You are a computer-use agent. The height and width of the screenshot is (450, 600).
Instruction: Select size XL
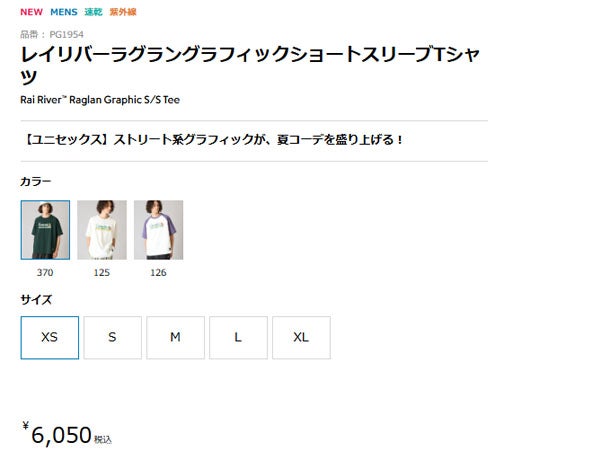tap(301, 338)
